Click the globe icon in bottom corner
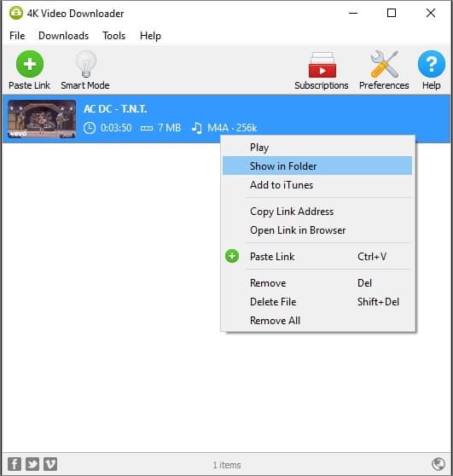Screen dimensions: 453x476 pyautogui.click(x=438, y=464)
